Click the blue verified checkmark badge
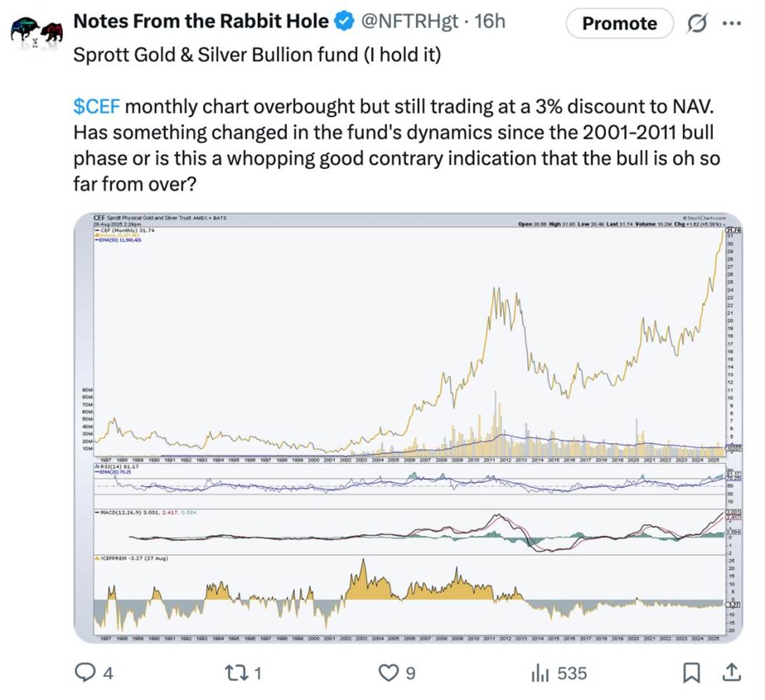This screenshot has width=765, height=700. (343, 22)
